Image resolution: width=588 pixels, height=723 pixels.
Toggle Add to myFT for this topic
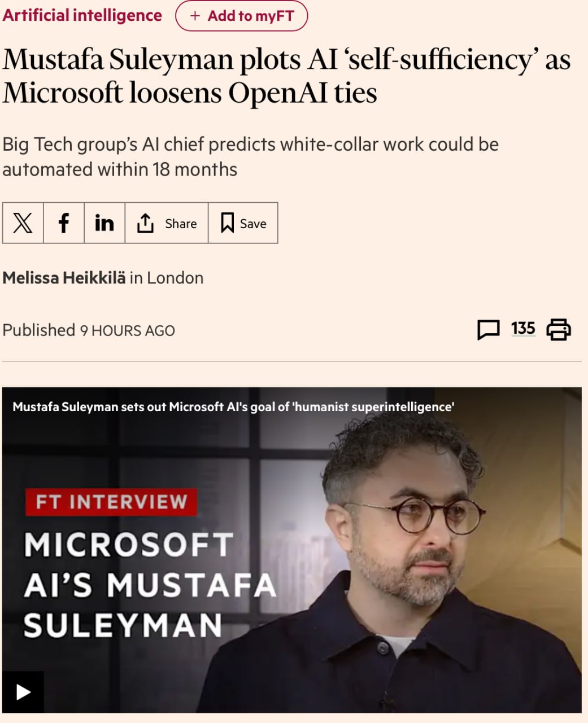[x=242, y=16]
